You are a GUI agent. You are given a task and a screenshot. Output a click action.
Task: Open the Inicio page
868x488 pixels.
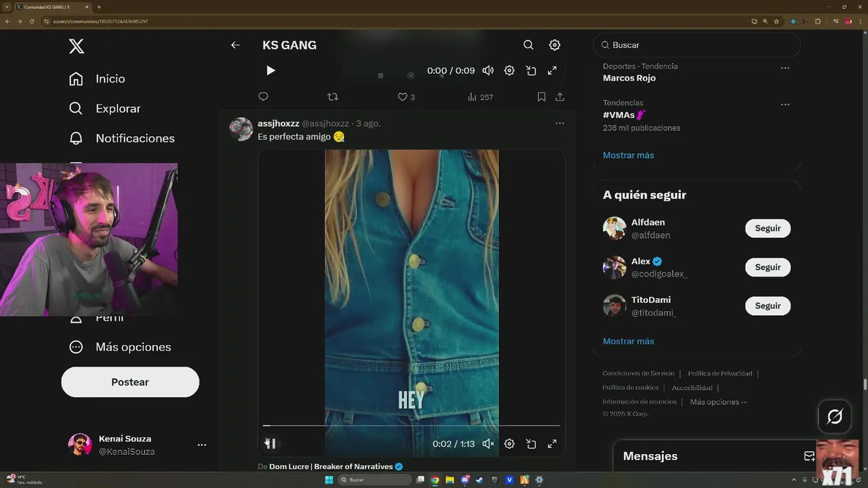pos(97,79)
